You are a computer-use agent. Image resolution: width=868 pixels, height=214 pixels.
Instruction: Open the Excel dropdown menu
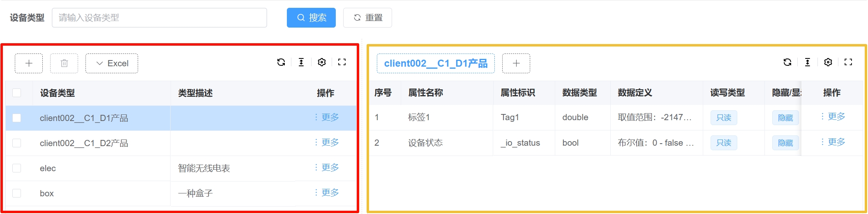(x=112, y=63)
